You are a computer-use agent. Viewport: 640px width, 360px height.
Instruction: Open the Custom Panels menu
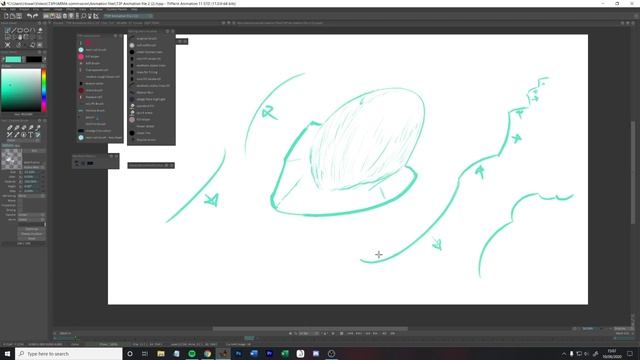pos(117,9)
